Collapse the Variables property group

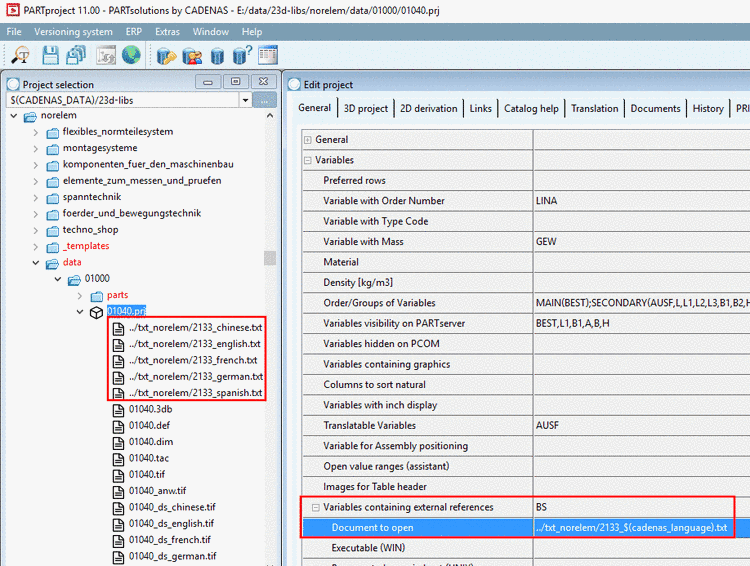pyautogui.click(x=308, y=161)
